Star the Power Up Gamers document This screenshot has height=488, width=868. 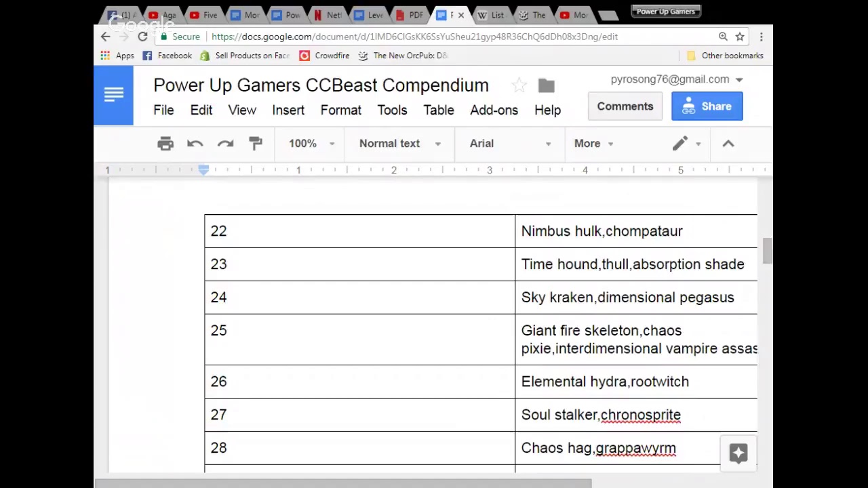pos(519,85)
